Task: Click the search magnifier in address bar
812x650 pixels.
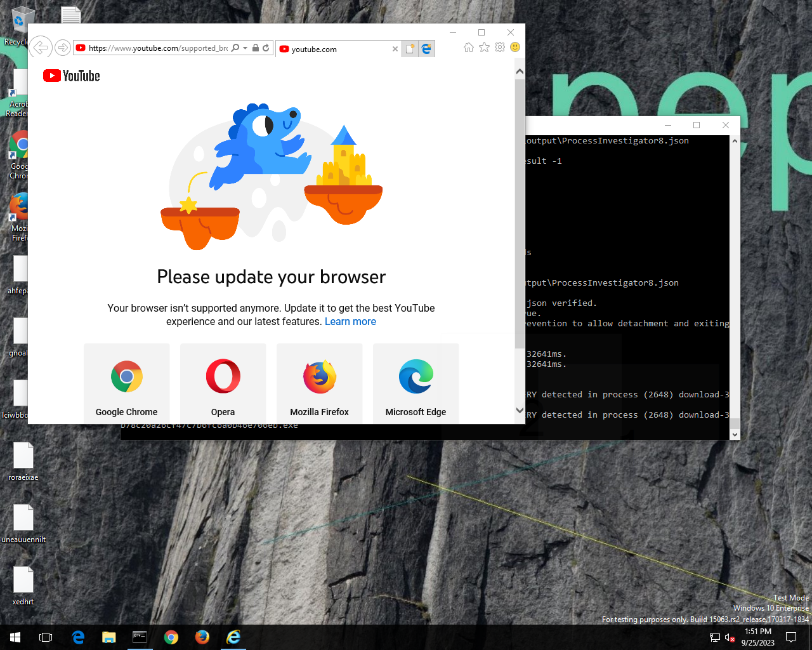Action: [x=235, y=48]
